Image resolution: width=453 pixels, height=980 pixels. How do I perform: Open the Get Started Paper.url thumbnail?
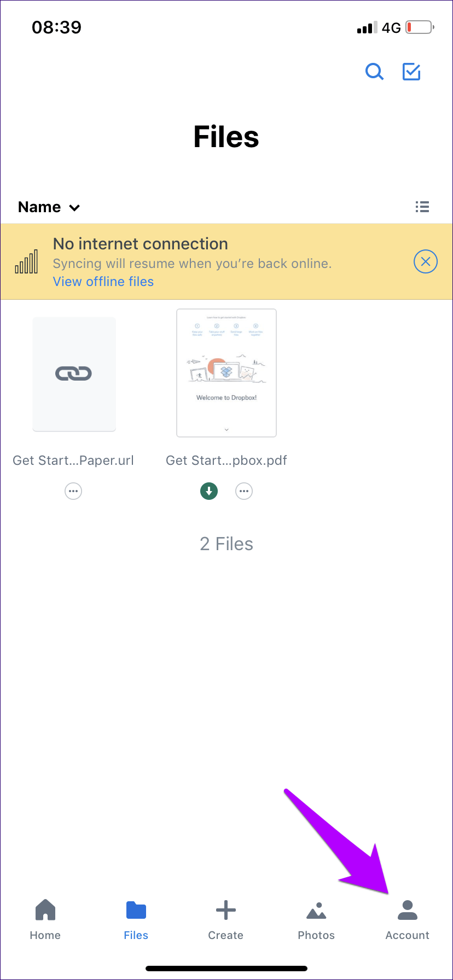pos(74,374)
